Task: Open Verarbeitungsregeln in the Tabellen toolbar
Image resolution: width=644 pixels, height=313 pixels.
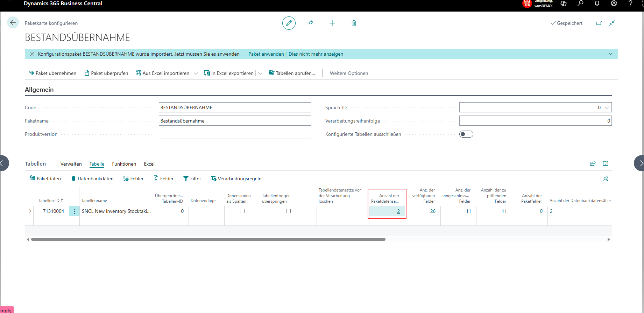Action: point(236,179)
